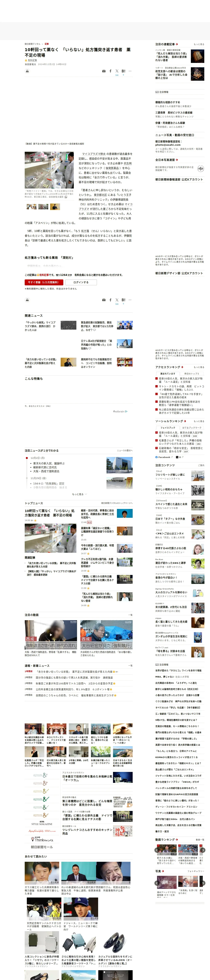
Task: Open top news 維新・吉村代表、幹事長に岩谷良平氏
Action: pos(98,514)
